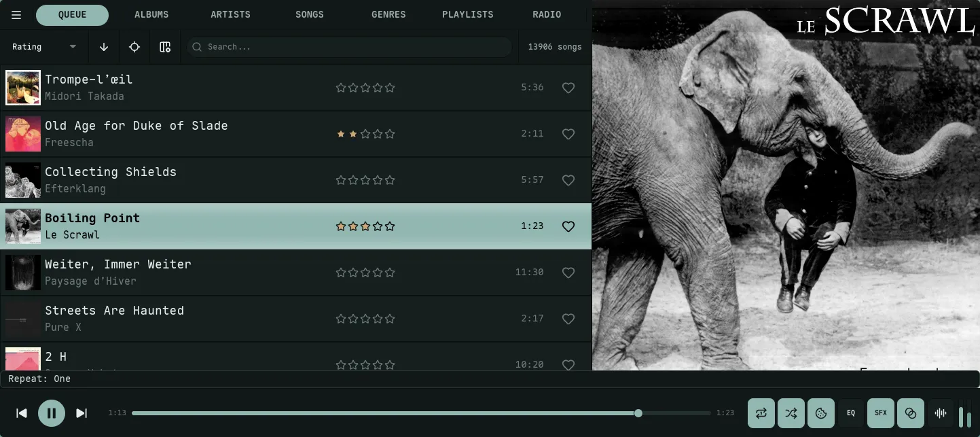Open the hamburger main menu
980x437 pixels.
16,15
